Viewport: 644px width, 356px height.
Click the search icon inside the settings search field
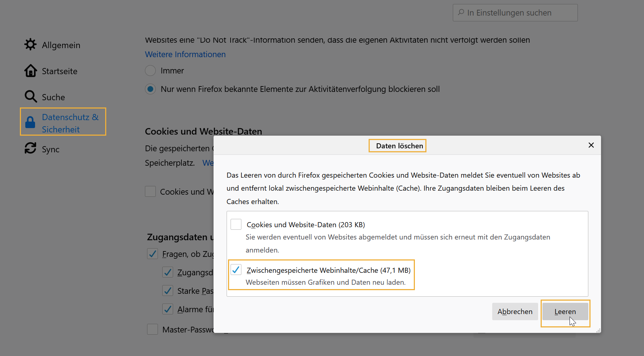coord(460,12)
